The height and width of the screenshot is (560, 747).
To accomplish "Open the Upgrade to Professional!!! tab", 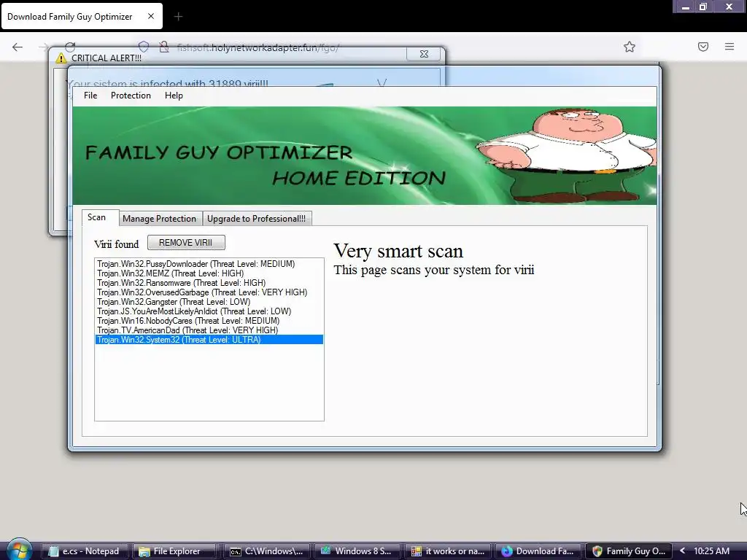I will click(x=257, y=219).
